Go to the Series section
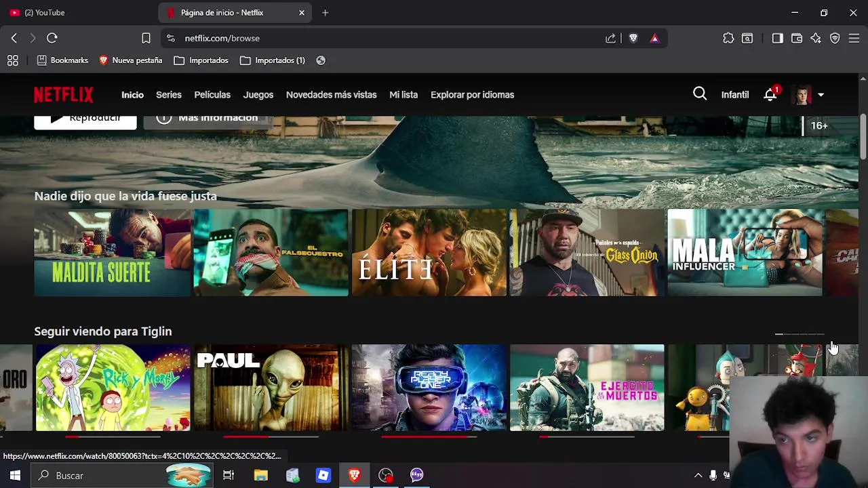This screenshot has height=488, width=868. click(169, 95)
